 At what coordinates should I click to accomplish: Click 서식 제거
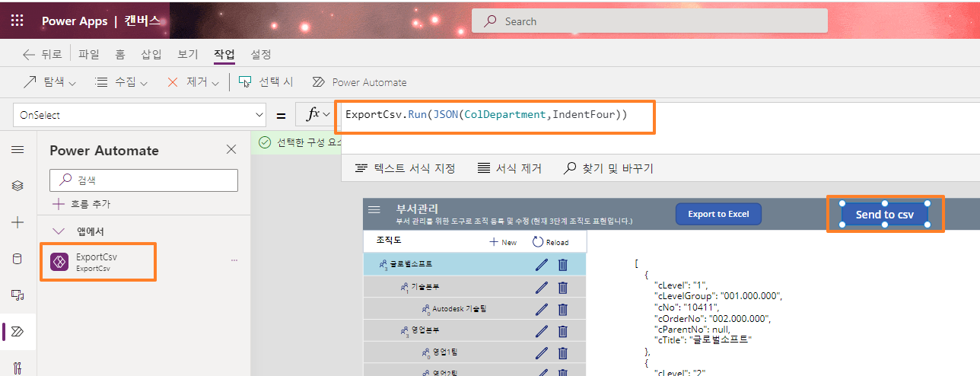(509, 168)
